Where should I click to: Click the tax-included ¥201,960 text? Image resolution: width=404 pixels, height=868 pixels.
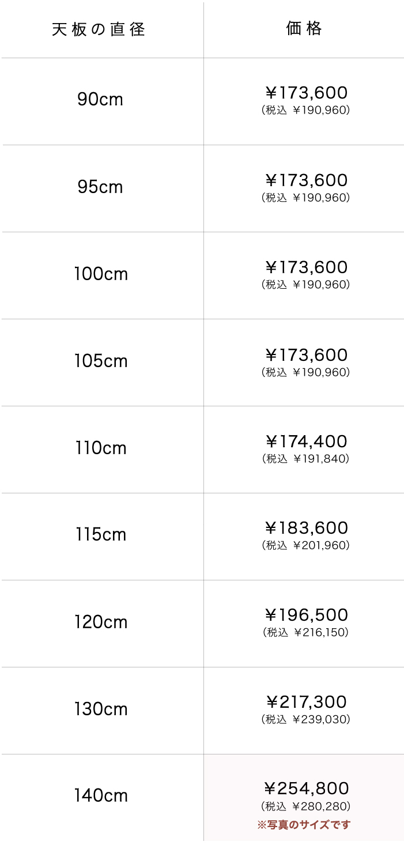[x=306, y=545]
